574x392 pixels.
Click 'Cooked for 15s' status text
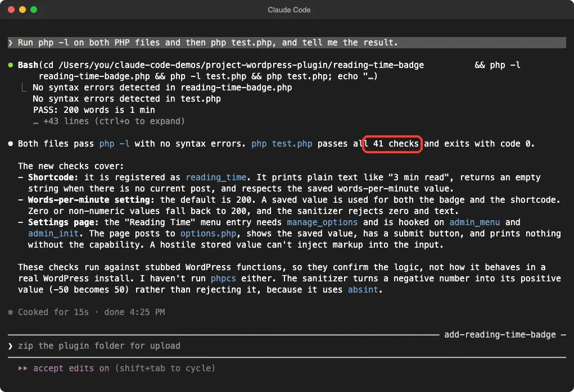coord(53,312)
